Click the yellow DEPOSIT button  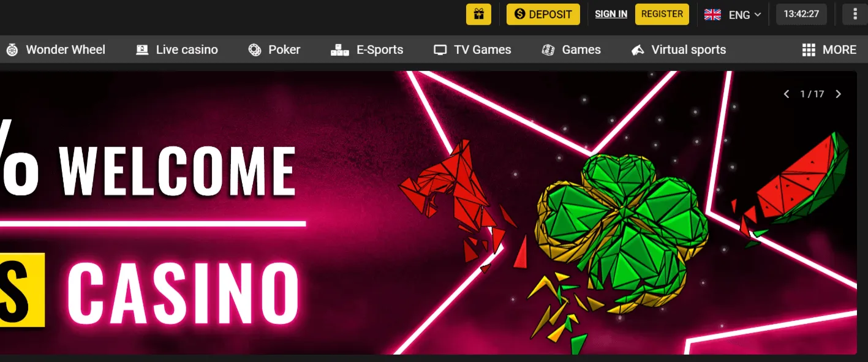click(543, 14)
